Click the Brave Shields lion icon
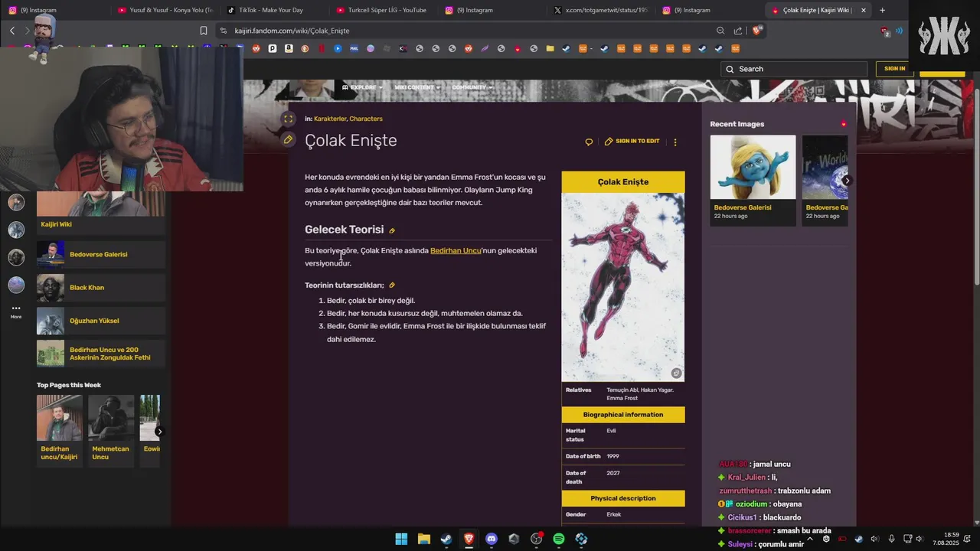This screenshot has width=980, height=551. tap(756, 31)
